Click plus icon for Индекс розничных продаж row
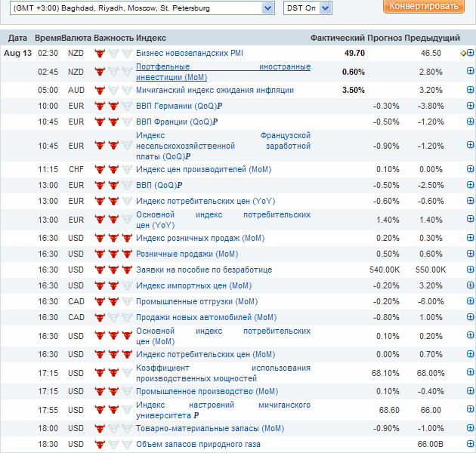Viewport: 476px width, 453px height. coord(470,237)
